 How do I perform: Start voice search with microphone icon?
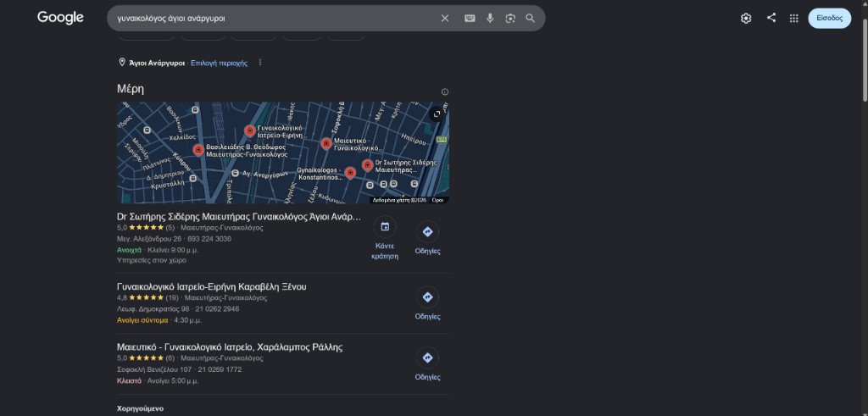tap(490, 19)
